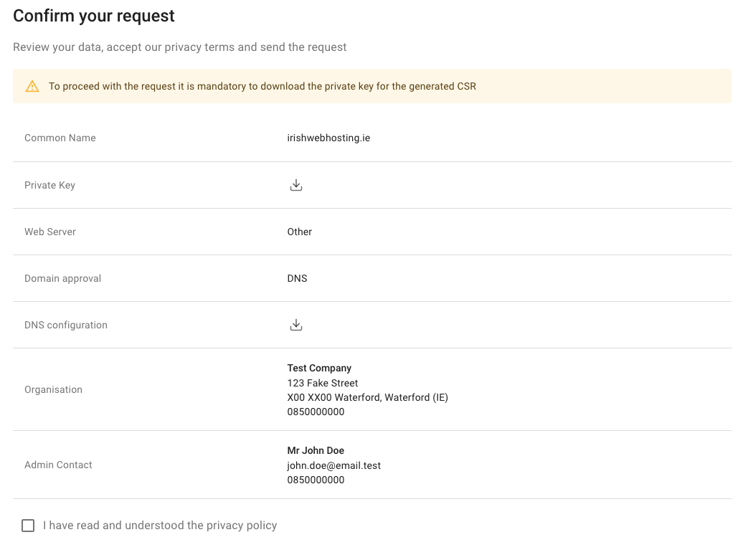Click the 'Review your data' subtitle text
Viewport: 743px width, 560px height.
[x=179, y=47]
